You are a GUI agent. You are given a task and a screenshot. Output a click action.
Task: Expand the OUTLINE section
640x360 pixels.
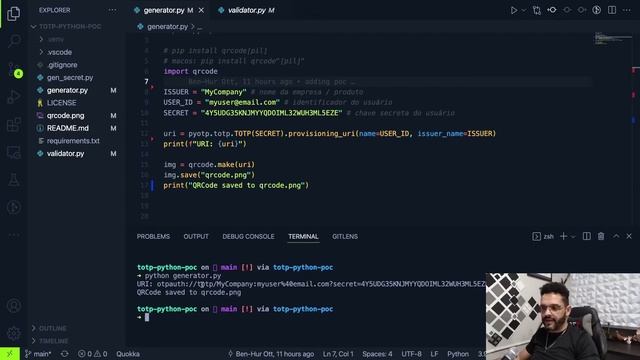(52, 328)
